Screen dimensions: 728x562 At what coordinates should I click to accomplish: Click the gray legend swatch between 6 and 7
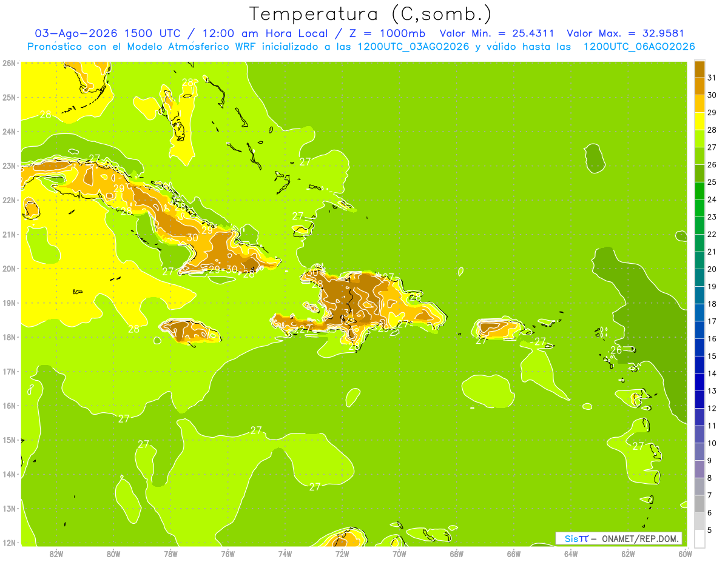[700, 504]
